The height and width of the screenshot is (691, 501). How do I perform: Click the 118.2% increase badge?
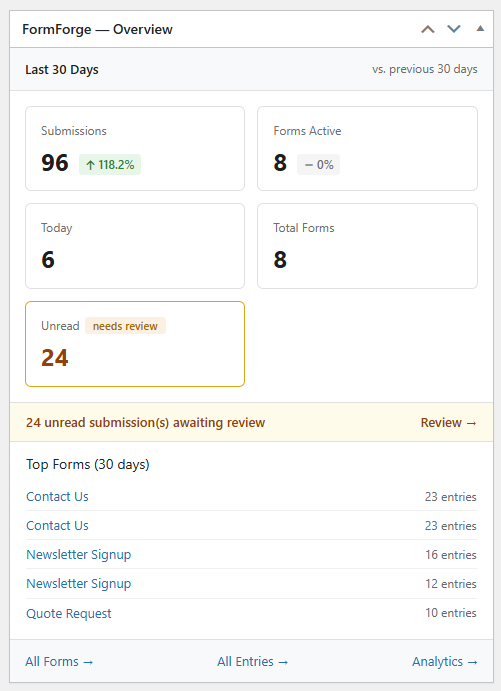tap(110, 165)
